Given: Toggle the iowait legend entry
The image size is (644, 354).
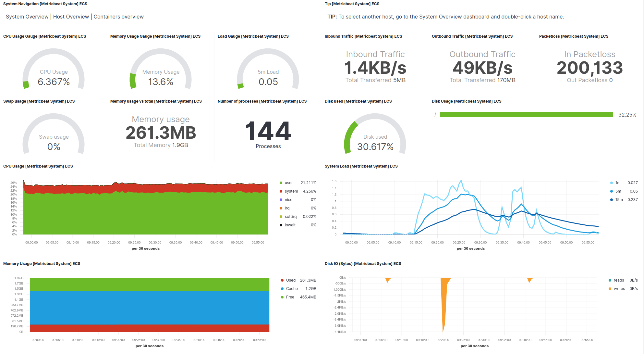Looking at the screenshot, I should pyautogui.click(x=290, y=225).
